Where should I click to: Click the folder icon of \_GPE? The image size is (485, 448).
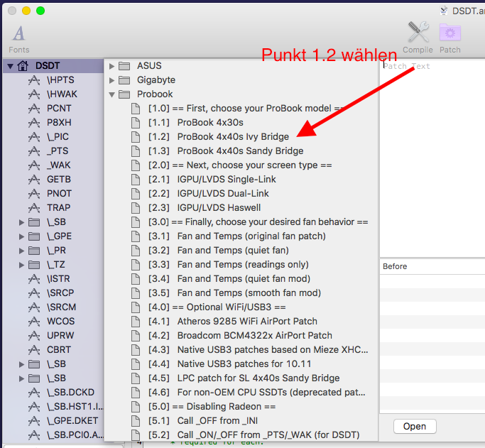[34, 236]
